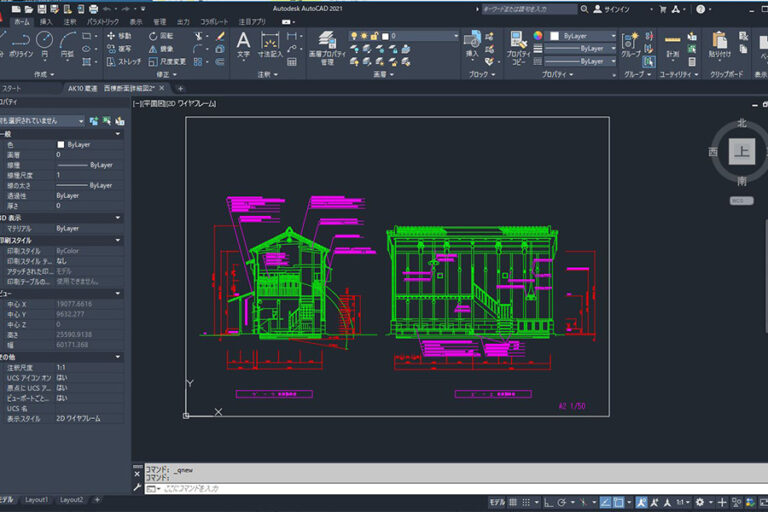Switch to the 注釈 ribbon tab
This screenshot has width=768, height=512.
click(x=69, y=21)
